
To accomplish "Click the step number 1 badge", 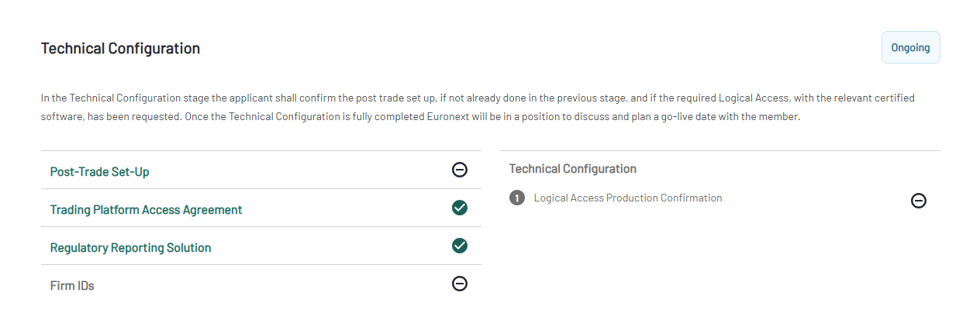I will click(517, 198).
